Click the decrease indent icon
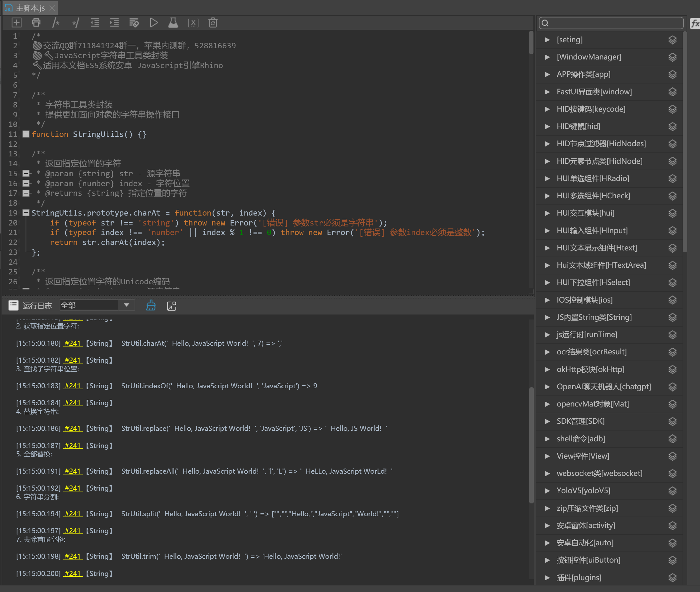Image resolution: width=700 pixels, height=592 pixels. (95, 23)
